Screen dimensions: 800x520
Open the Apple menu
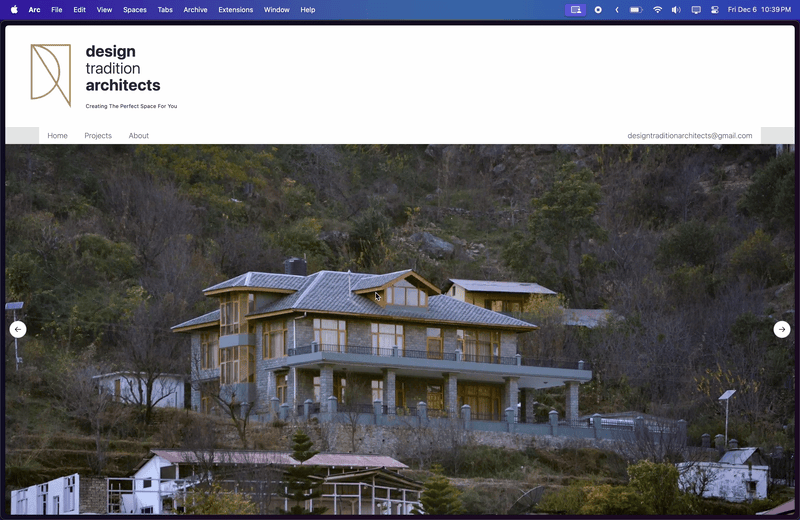(x=14, y=9)
